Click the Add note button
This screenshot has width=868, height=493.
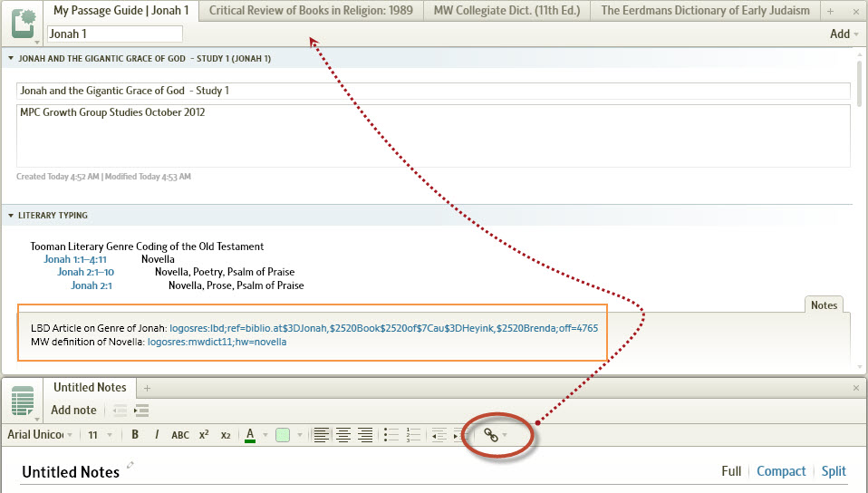click(73, 410)
